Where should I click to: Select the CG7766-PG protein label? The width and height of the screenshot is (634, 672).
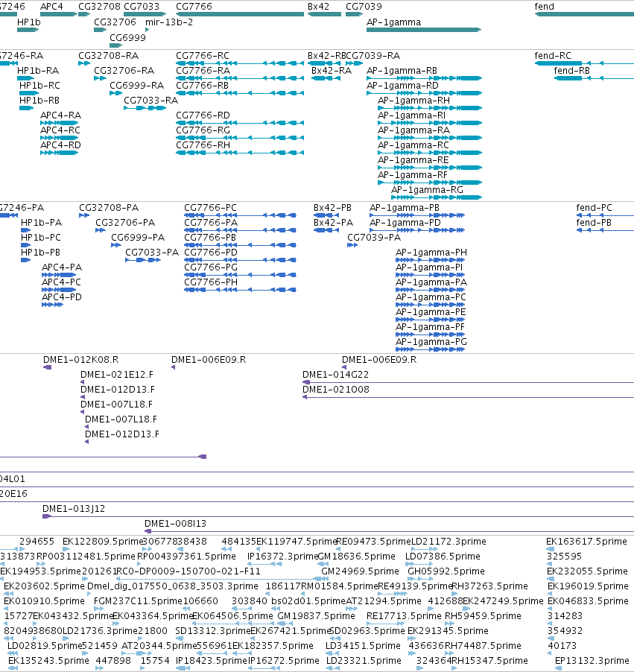point(211,267)
